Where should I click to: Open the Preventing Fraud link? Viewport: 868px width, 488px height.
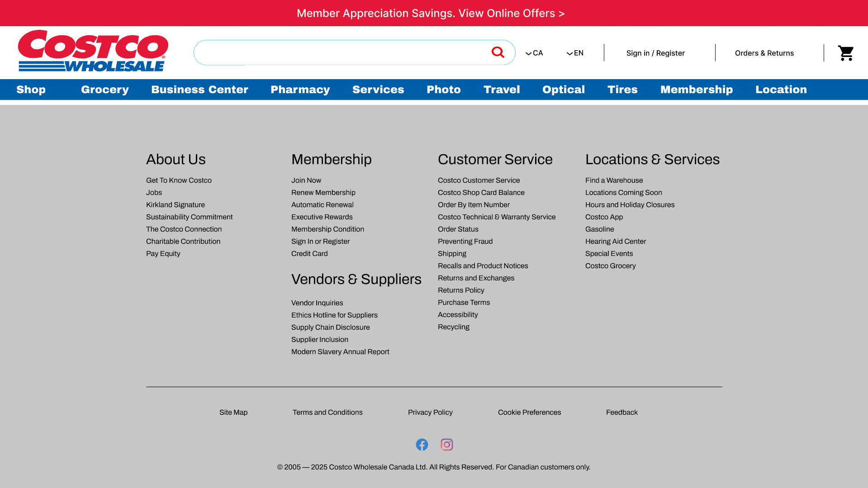(465, 241)
